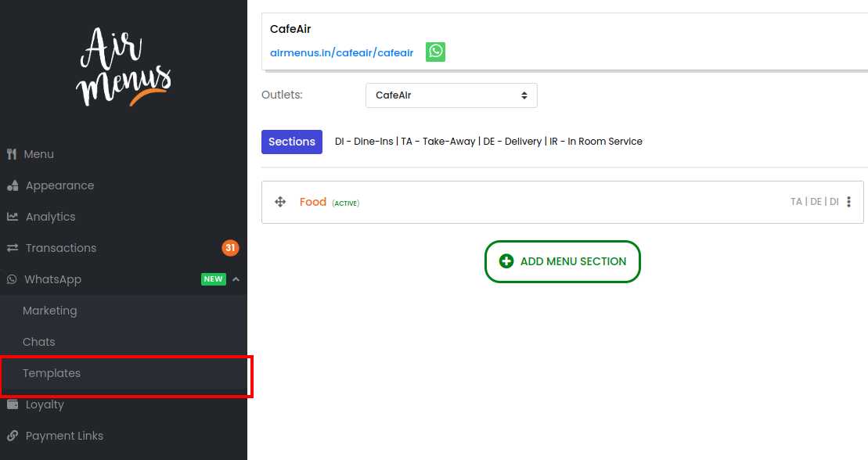Click the Menu fork-and-knife icon
The width and height of the screenshot is (868, 460).
click(x=12, y=154)
